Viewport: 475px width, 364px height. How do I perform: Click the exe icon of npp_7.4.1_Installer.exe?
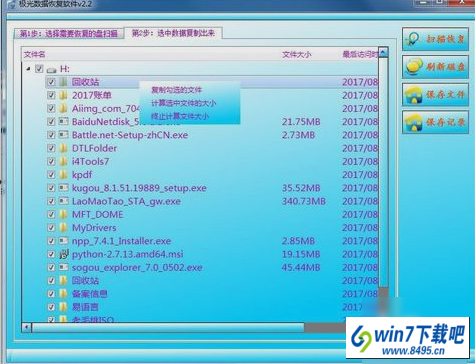(x=63, y=241)
